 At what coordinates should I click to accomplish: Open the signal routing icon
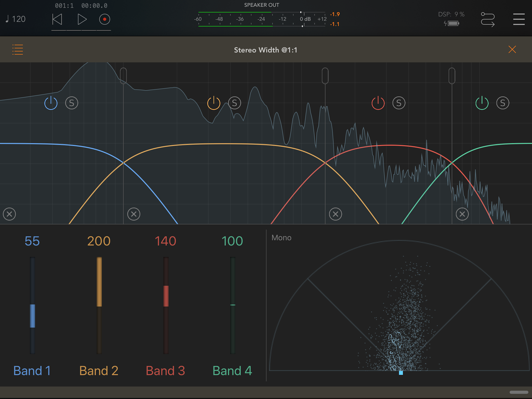tap(488, 19)
